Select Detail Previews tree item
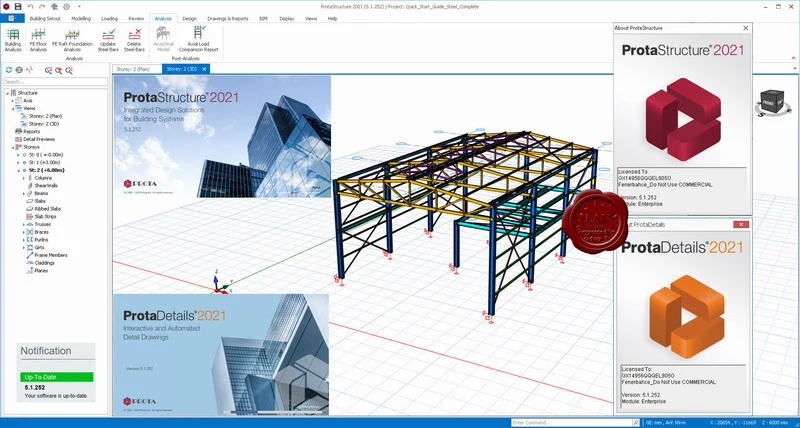This screenshot has width=800, height=428. click(39, 139)
